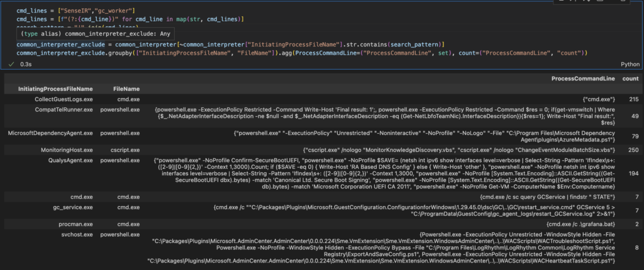Click the 0.3s execution time text
Viewport: 644px width, 270px height.
point(25,65)
